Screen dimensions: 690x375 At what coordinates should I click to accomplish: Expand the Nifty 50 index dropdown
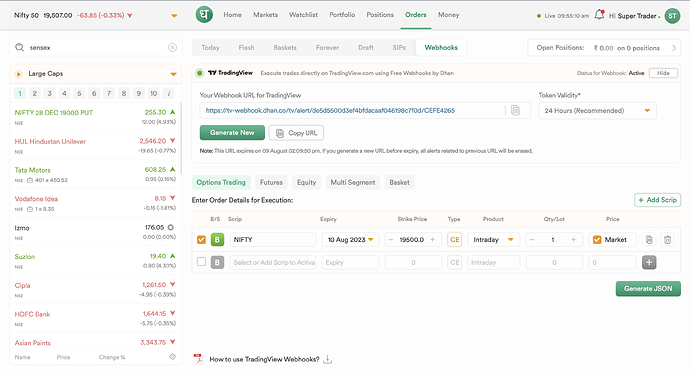tap(174, 16)
